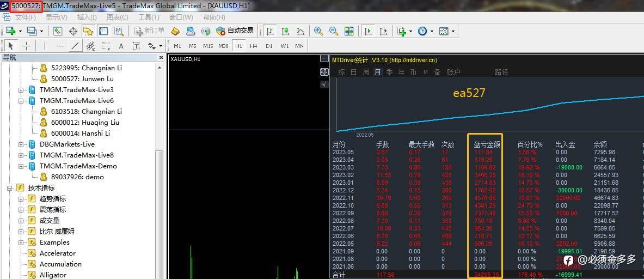Open the Data Window icon
This screenshot has height=279, width=644.
(x=73, y=31)
